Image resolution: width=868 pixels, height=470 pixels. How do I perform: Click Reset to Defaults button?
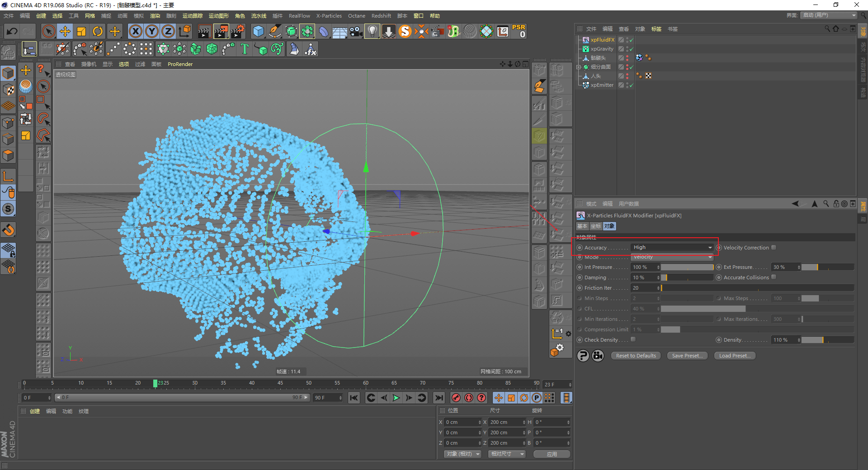pyautogui.click(x=636, y=356)
